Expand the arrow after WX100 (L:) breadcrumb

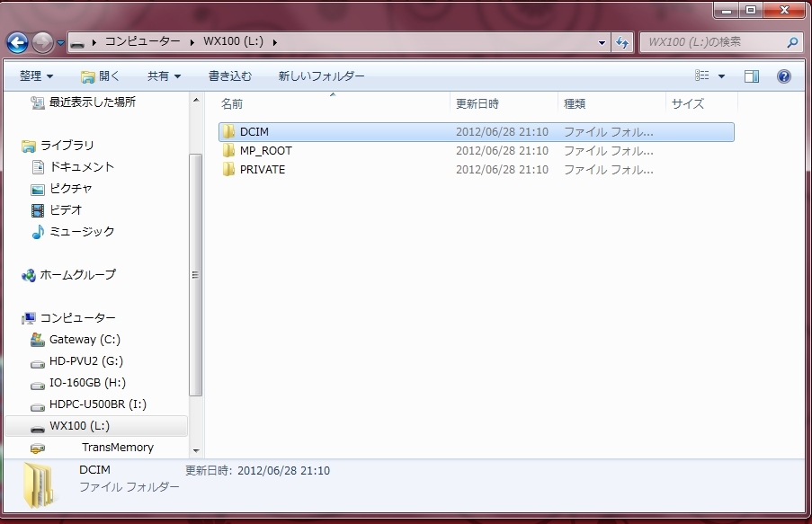(x=274, y=42)
